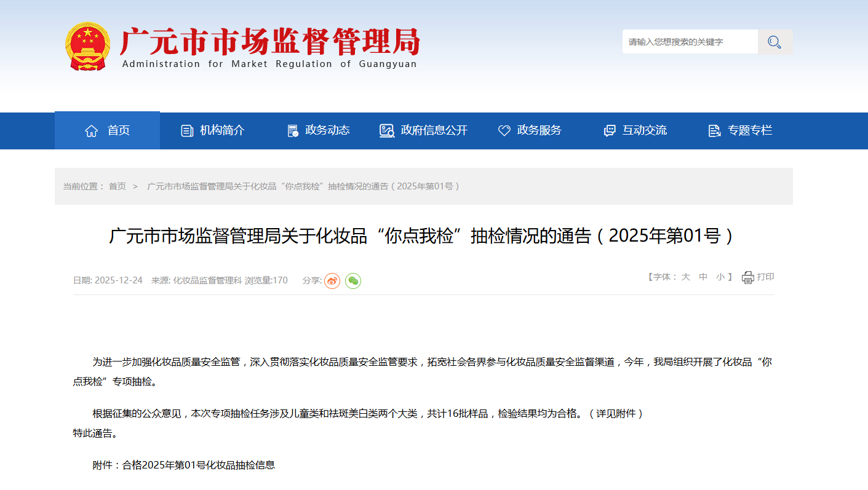This screenshot has width=868, height=490.
Task: Click the magnifier search icon button
Action: (774, 42)
